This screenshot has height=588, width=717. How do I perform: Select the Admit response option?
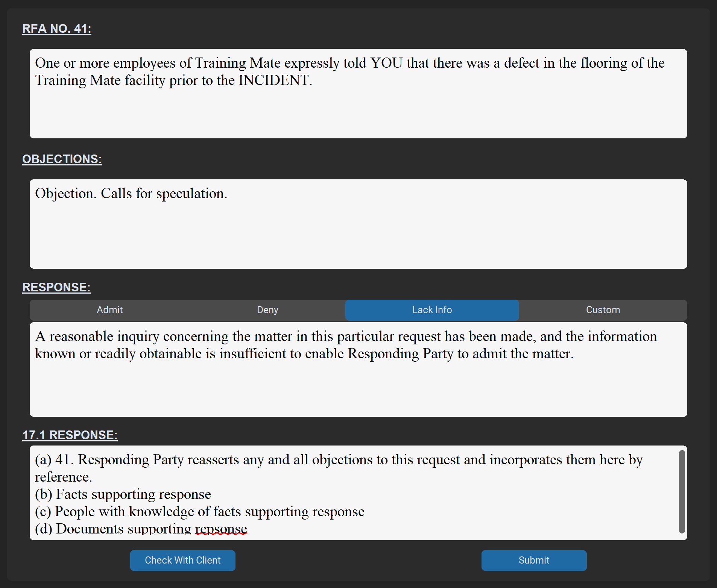coord(109,310)
